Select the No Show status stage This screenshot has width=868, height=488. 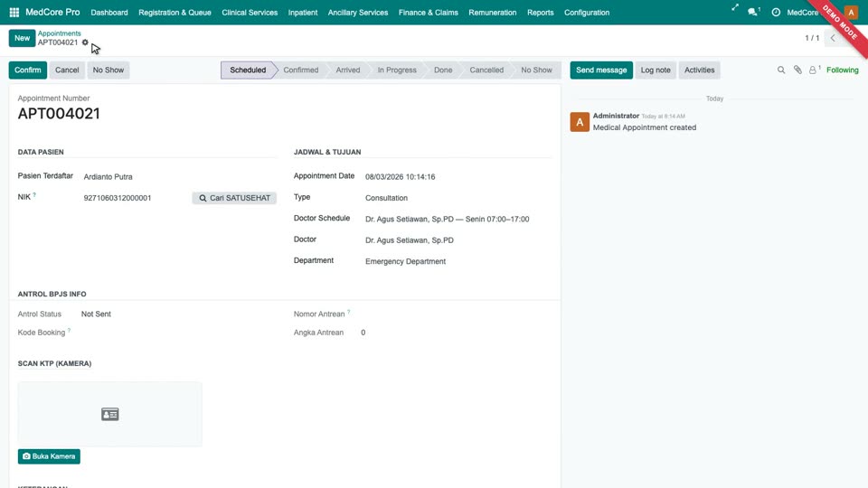pyautogui.click(x=536, y=70)
